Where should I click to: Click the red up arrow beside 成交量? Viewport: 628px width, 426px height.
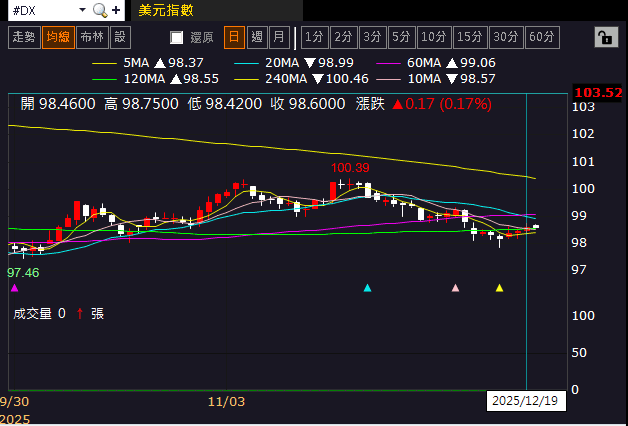pos(80,313)
